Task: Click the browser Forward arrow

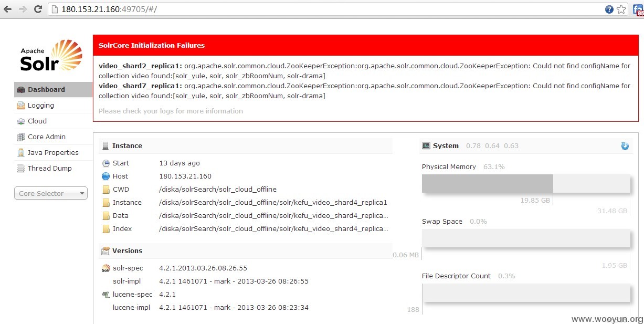Action: [x=23, y=9]
